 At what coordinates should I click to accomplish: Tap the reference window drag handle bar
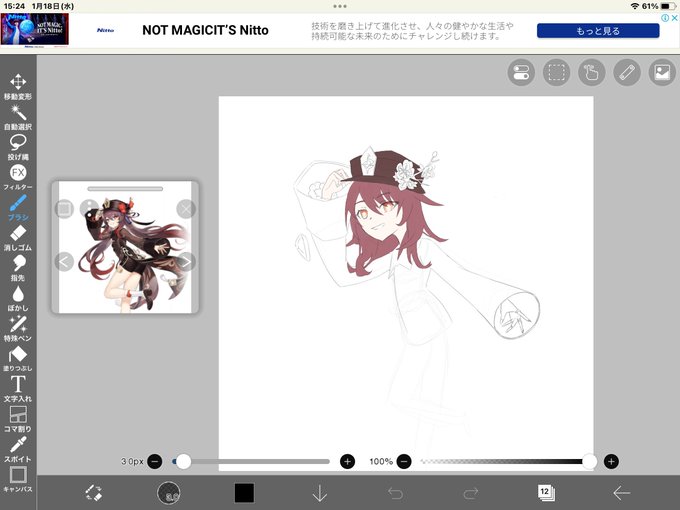pyautogui.click(x=125, y=189)
